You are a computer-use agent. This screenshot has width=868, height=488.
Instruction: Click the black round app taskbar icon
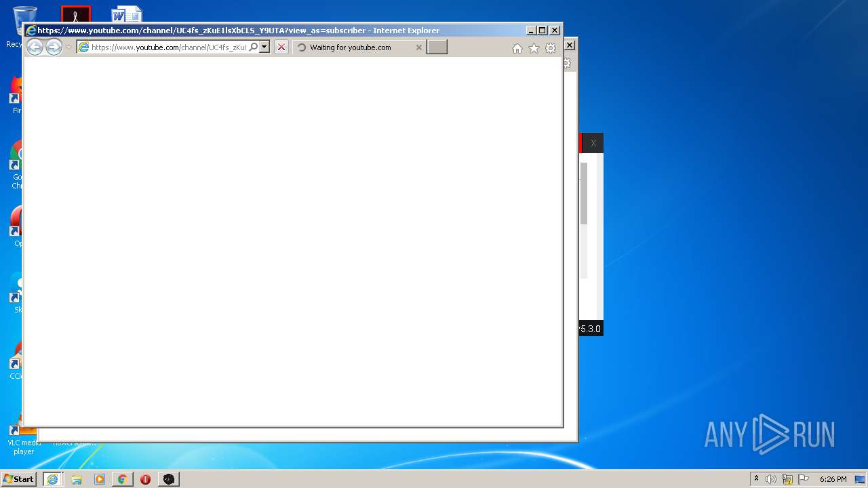(x=169, y=479)
